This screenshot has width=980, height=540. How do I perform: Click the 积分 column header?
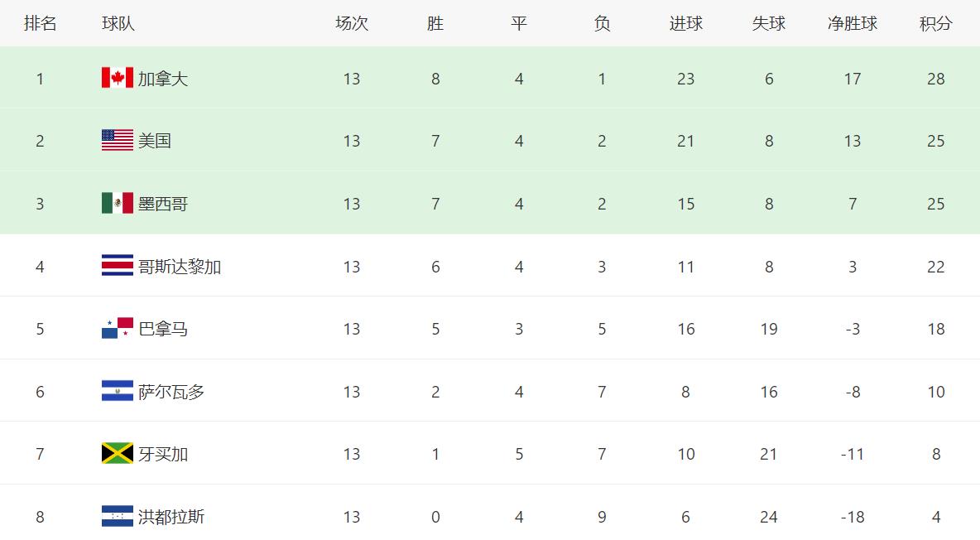click(x=935, y=24)
